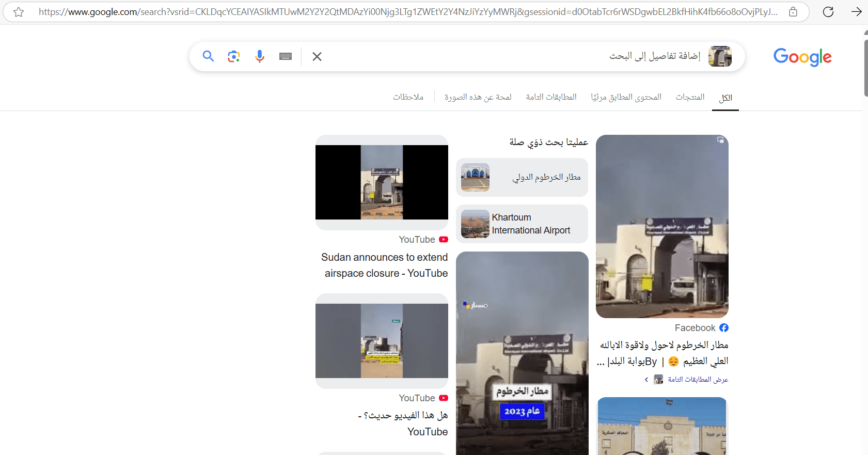Click the chevron next to عرض المطابقات التامة

pyautogui.click(x=646, y=380)
